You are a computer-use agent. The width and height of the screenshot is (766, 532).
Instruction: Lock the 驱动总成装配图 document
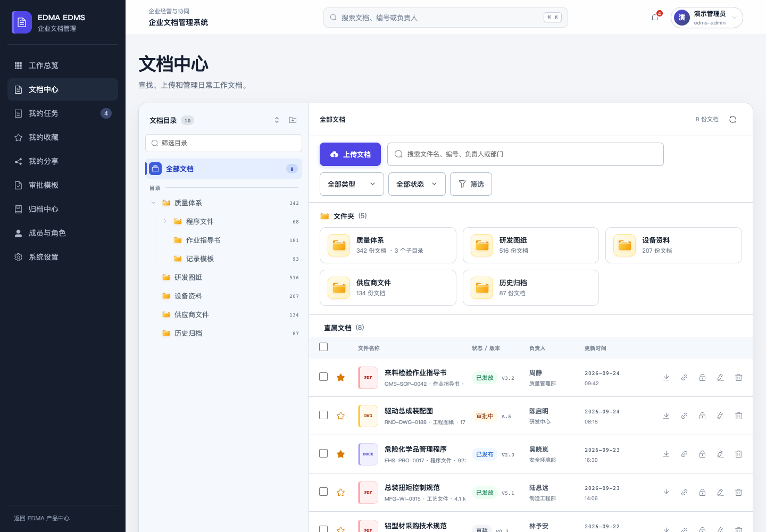tap(702, 416)
